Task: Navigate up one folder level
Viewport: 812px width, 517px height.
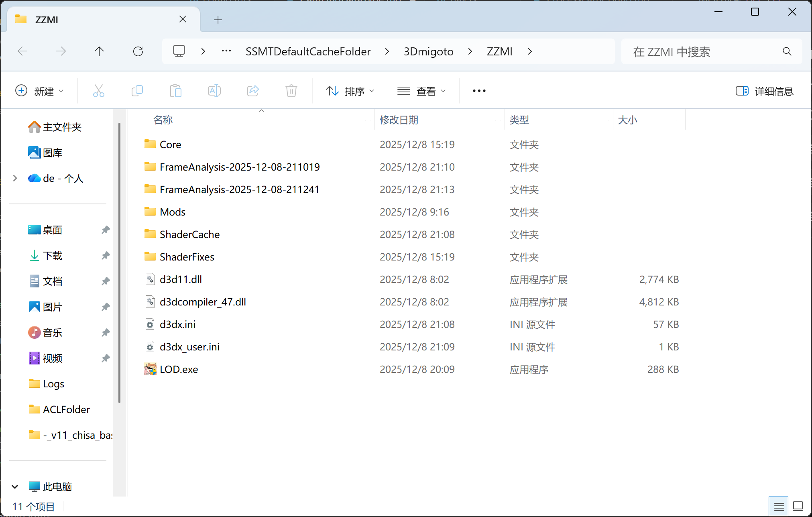Action: point(99,51)
